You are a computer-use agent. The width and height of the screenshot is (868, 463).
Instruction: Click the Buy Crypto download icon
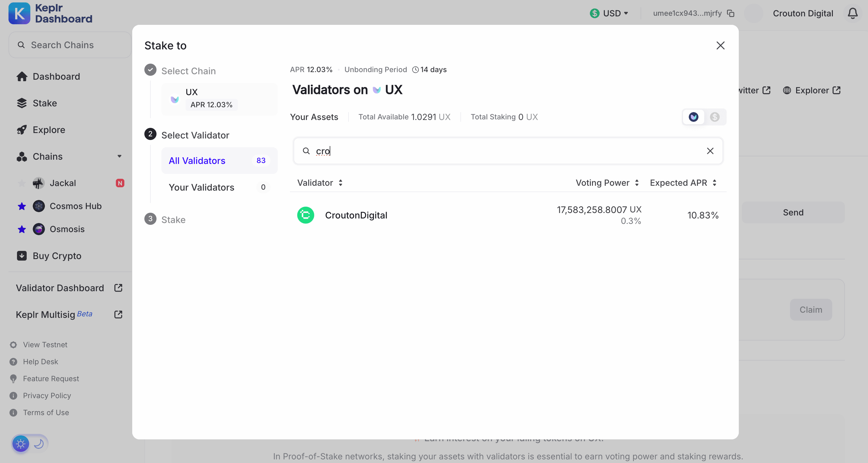[x=22, y=255]
